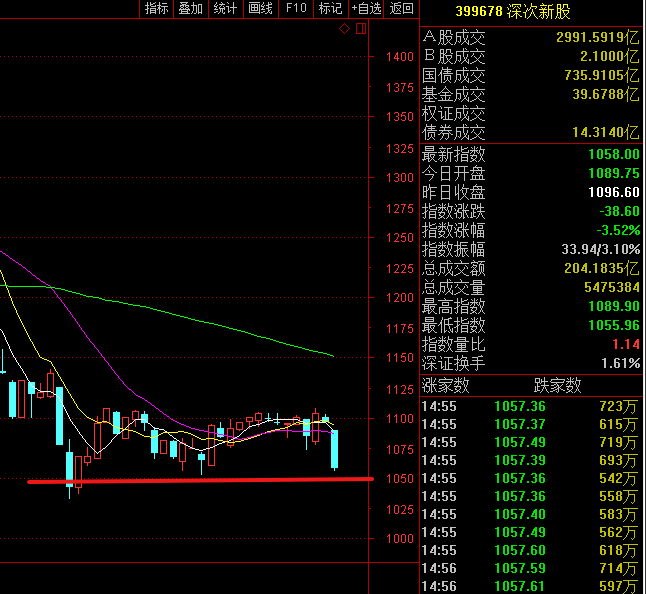
Task: Select the tick row with volume 615万
Action: click(x=530, y=424)
